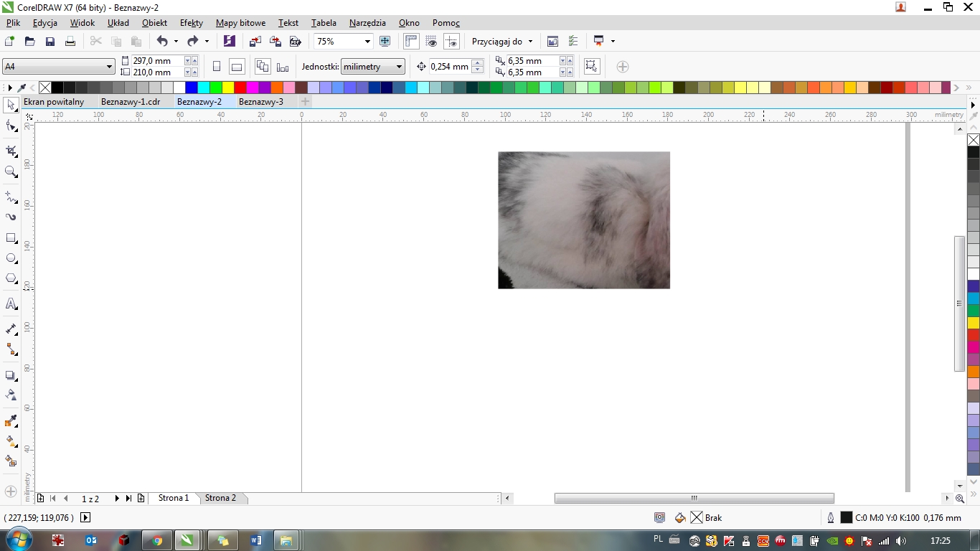Image resolution: width=980 pixels, height=551 pixels.
Task: Click the Import icon in toolbar
Action: click(255, 42)
